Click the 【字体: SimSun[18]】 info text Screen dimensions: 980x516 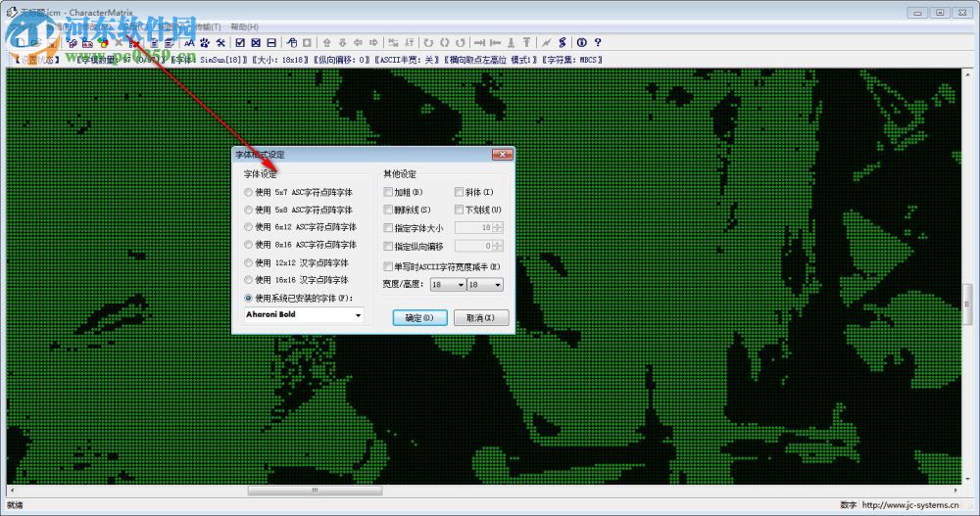tap(210, 60)
